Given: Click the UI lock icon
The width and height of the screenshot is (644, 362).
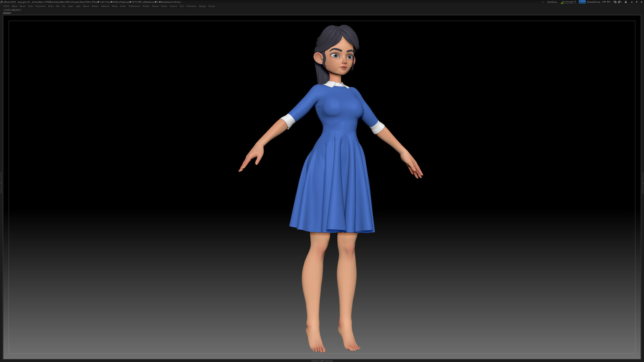Looking at the screenshot, I should [625, 2].
